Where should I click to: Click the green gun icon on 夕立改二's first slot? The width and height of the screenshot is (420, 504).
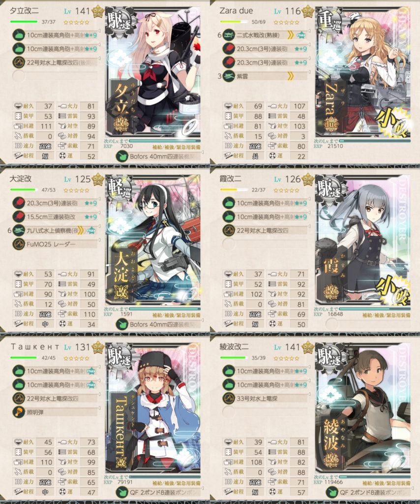point(19,35)
